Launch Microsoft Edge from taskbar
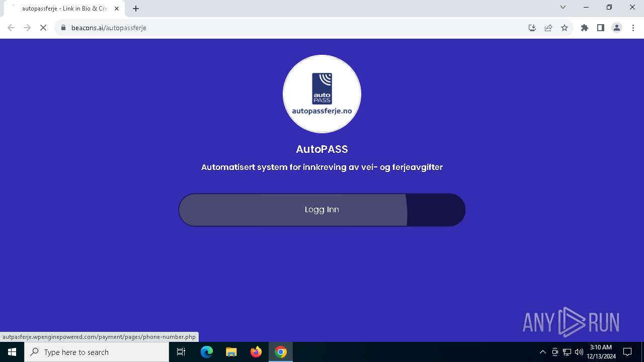This screenshot has width=644, height=362. (207, 352)
